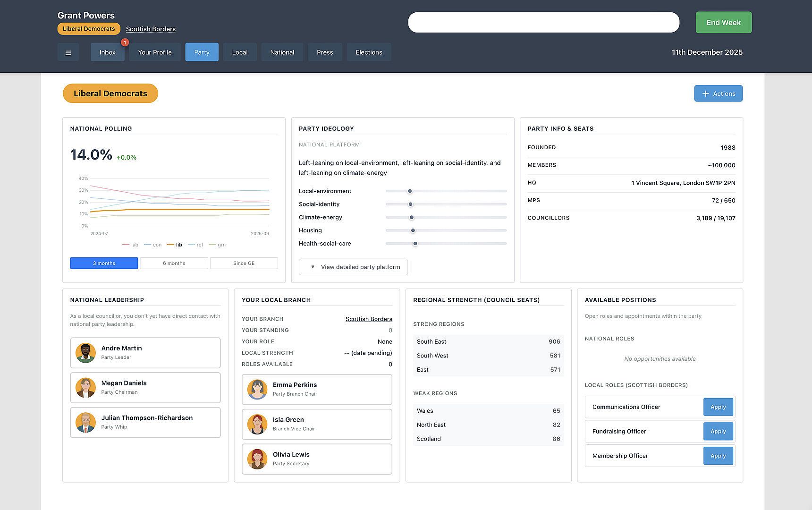
Task: Click Isla Green's avatar portrait
Action: point(257,425)
